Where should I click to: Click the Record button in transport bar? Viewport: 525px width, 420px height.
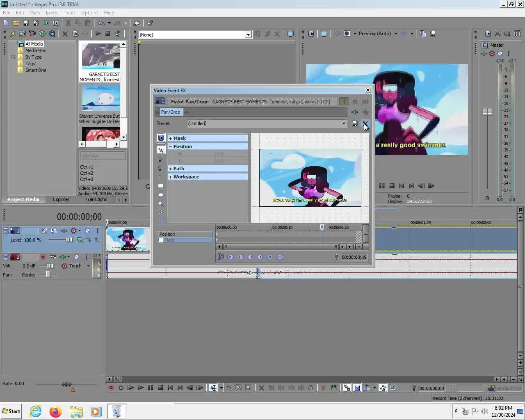tap(111, 388)
